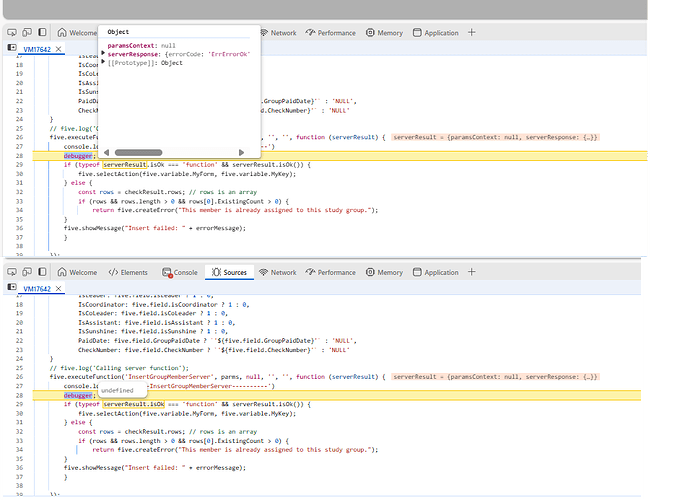Click the debugger statement in the upper editor
679x500 pixels.
(x=78, y=155)
